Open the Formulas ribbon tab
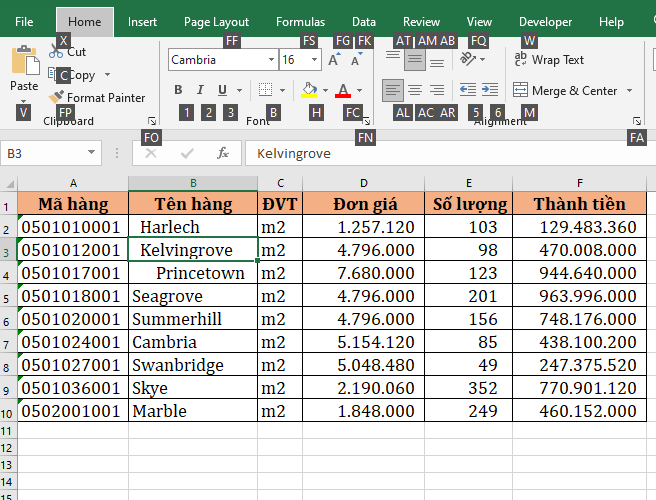Screen dimensions: 656x500 point(300,22)
